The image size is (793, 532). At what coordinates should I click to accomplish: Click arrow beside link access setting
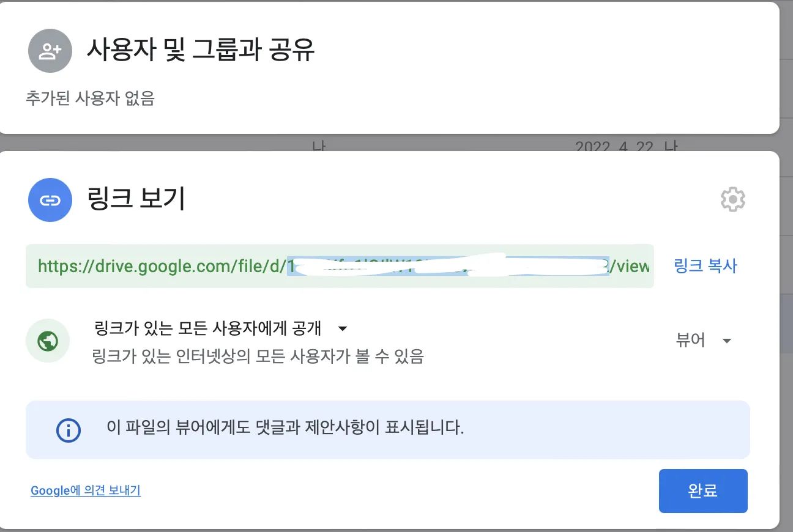pyautogui.click(x=343, y=329)
